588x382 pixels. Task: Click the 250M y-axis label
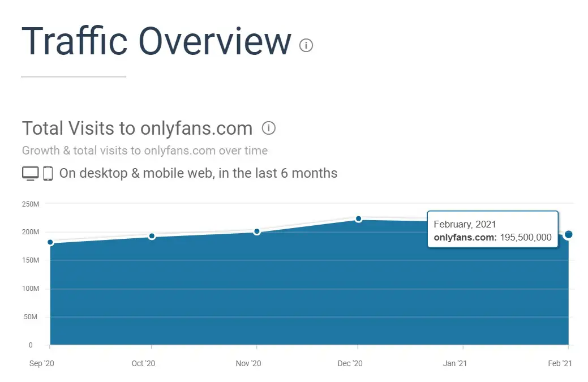point(31,204)
